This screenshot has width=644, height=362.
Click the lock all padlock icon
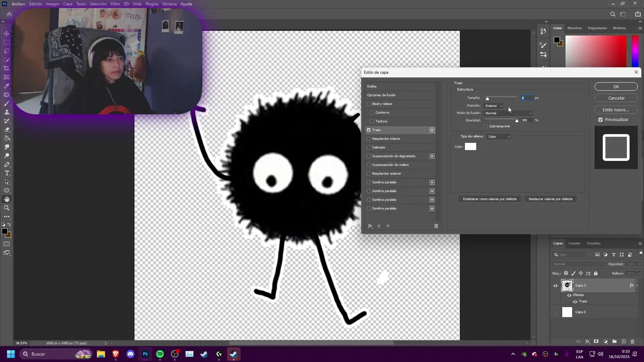click(x=596, y=274)
